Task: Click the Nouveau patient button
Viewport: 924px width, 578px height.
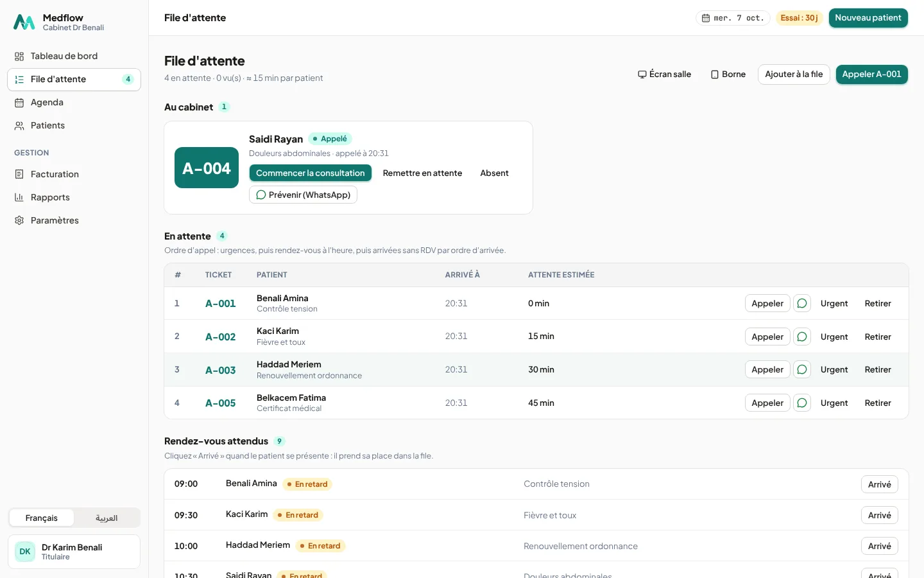Action: pos(868,18)
